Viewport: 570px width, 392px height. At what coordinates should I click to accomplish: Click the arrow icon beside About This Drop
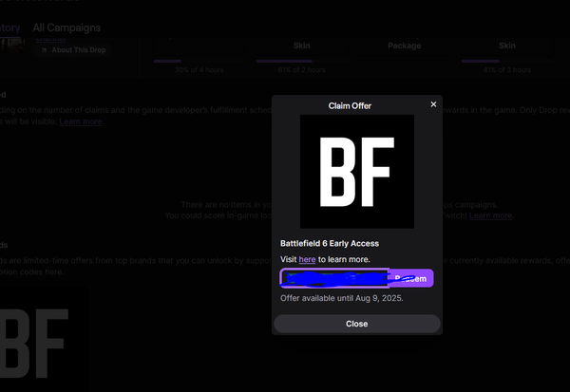pos(44,50)
